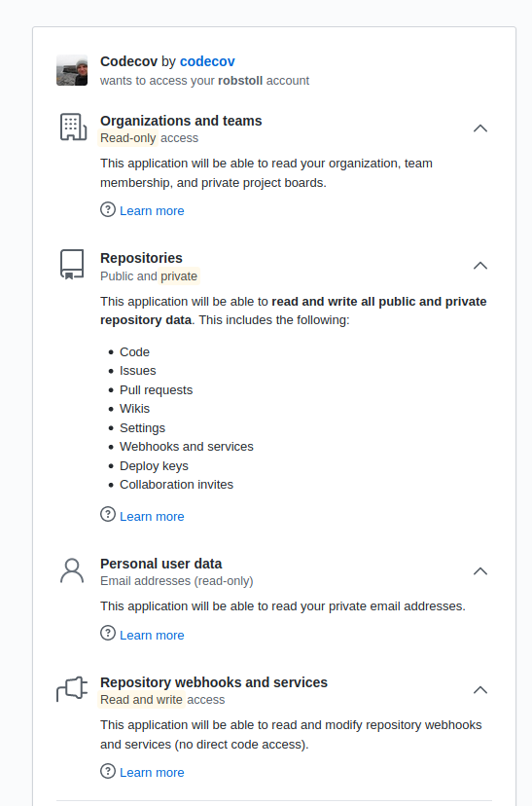Click the Codecov app avatar image
The width and height of the screenshot is (532, 806).
point(72,70)
